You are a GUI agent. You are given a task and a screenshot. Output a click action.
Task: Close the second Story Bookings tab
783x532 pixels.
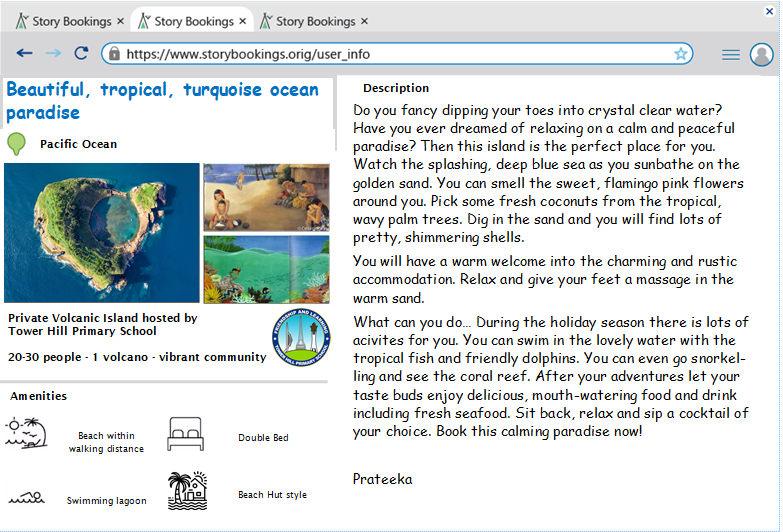click(243, 21)
